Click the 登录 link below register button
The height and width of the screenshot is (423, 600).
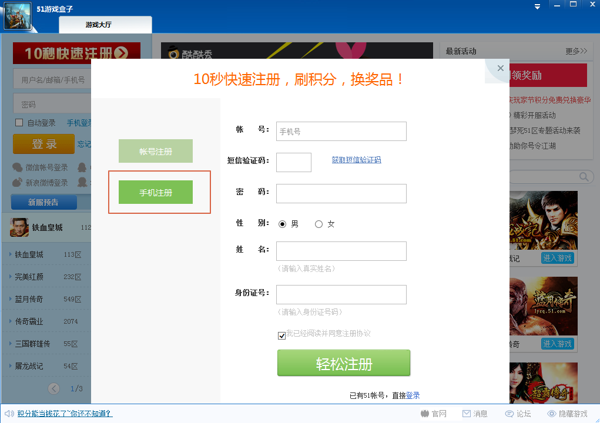click(413, 395)
